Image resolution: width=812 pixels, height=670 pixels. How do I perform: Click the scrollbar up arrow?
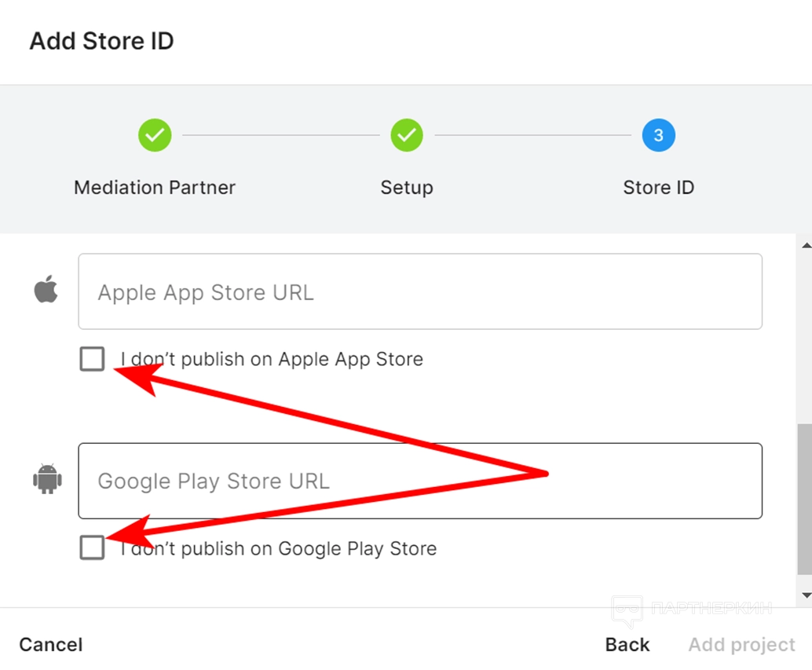pos(804,246)
